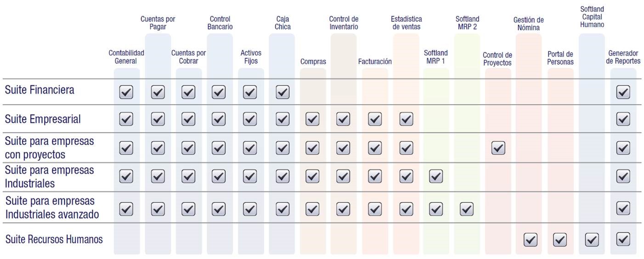The image size is (644, 259).
Task: Click the Control Bancario column header
Action: coord(220,23)
